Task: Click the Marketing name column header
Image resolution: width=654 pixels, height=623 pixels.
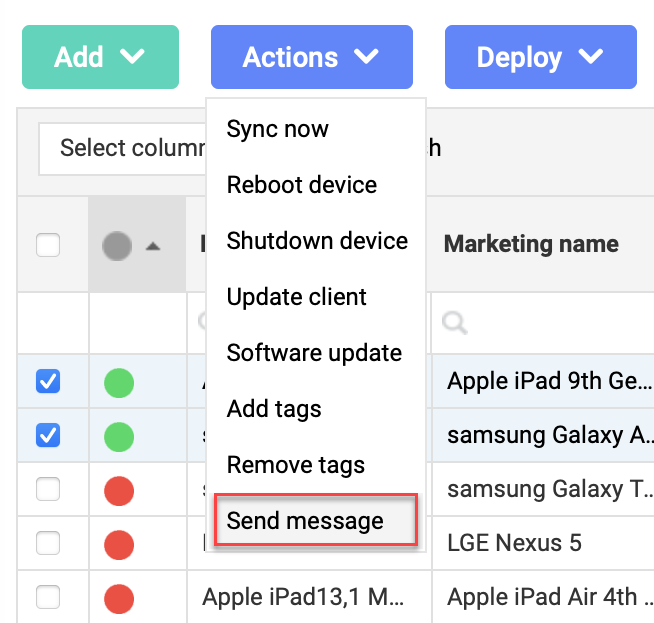Action: click(x=531, y=245)
